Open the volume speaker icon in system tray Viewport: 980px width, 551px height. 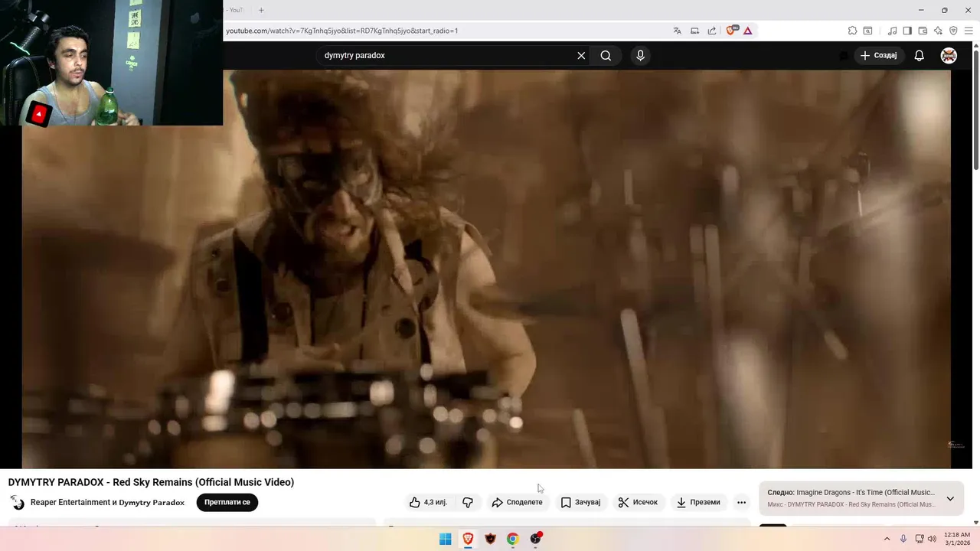tap(932, 539)
